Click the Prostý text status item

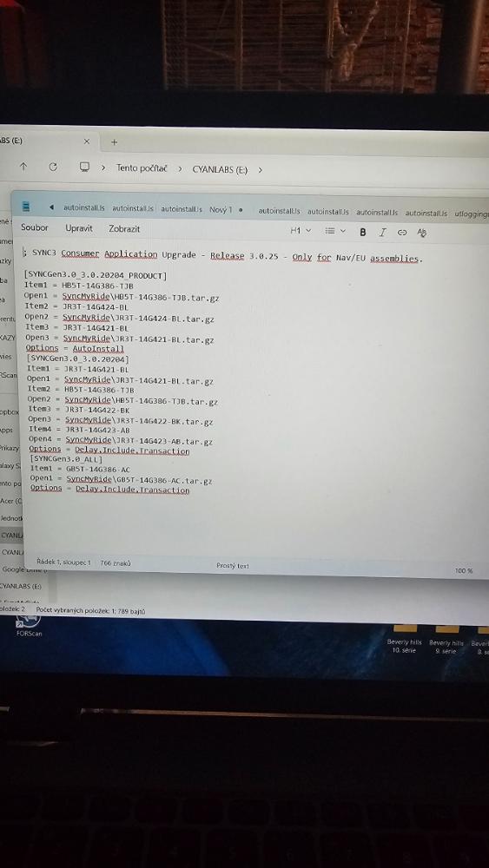coord(233,566)
